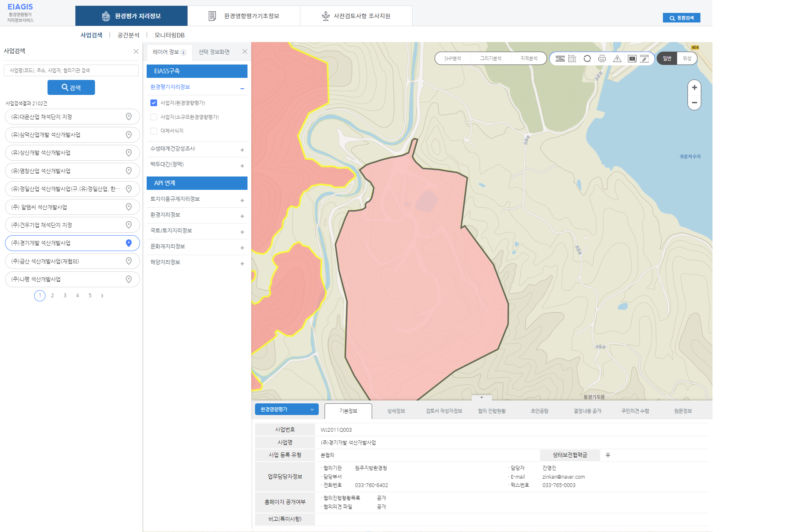Click the warning triangle icon

[617, 59]
